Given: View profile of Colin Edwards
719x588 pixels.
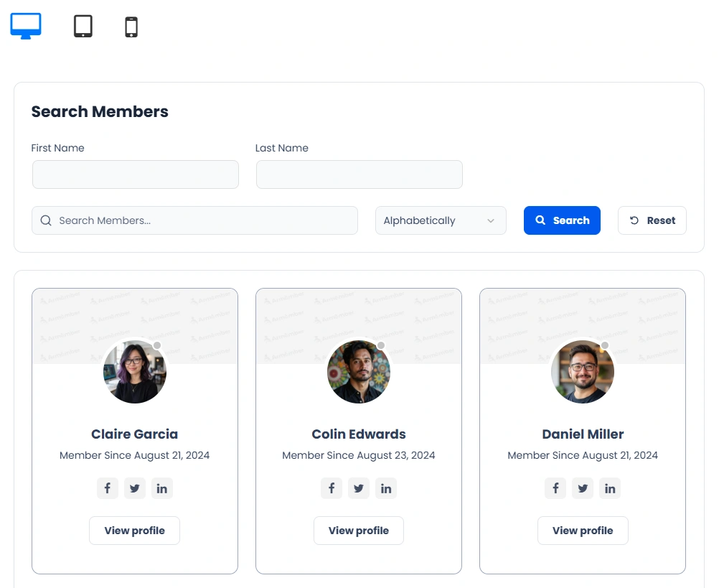Looking at the screenshot, I should tap(359, 531).
